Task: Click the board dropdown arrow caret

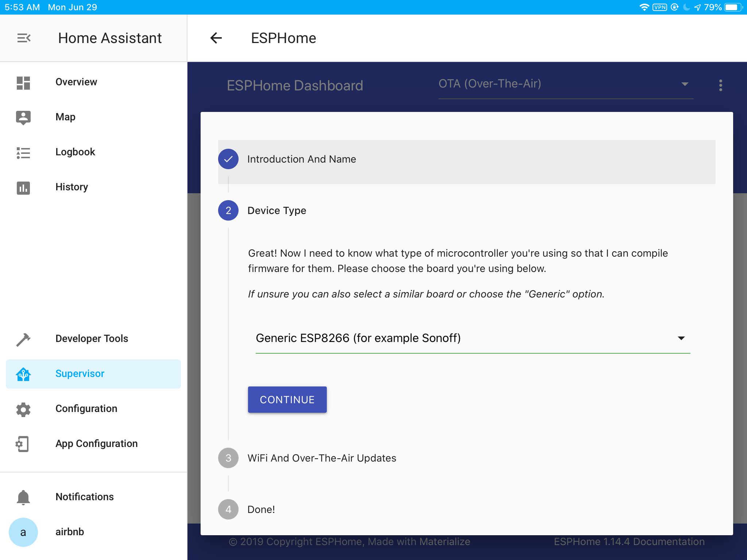Action: pyautogui.click(x=681, y=338)
